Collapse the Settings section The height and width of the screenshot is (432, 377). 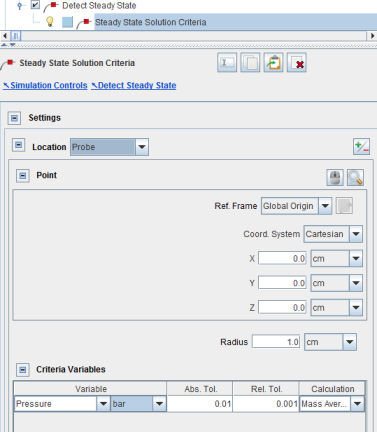coord(14,118)
